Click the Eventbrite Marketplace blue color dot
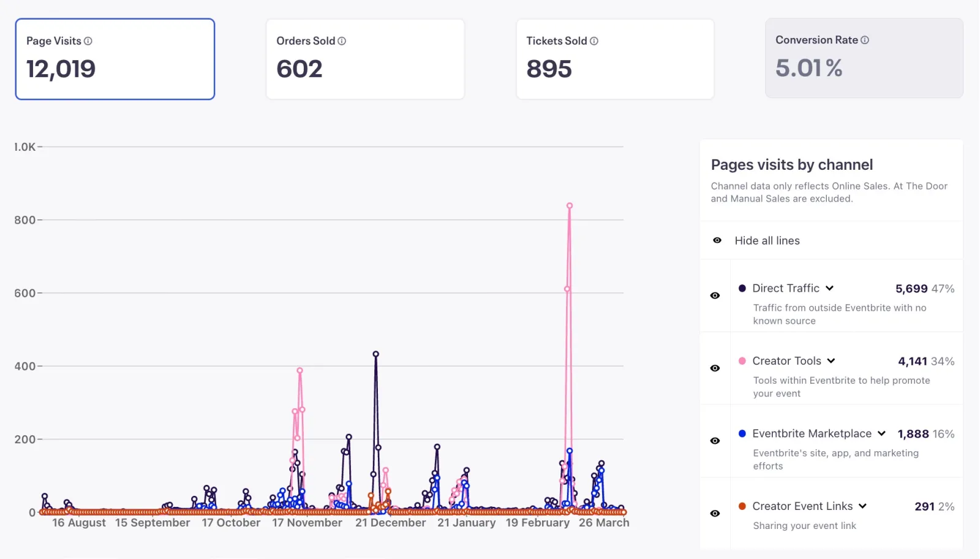Image resolution: width=980 pixels, height=559 pixels. coord(742,433)
